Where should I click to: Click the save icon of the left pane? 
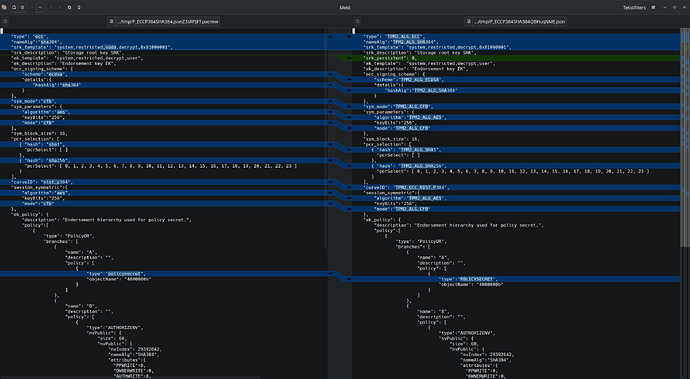(5, 21)
